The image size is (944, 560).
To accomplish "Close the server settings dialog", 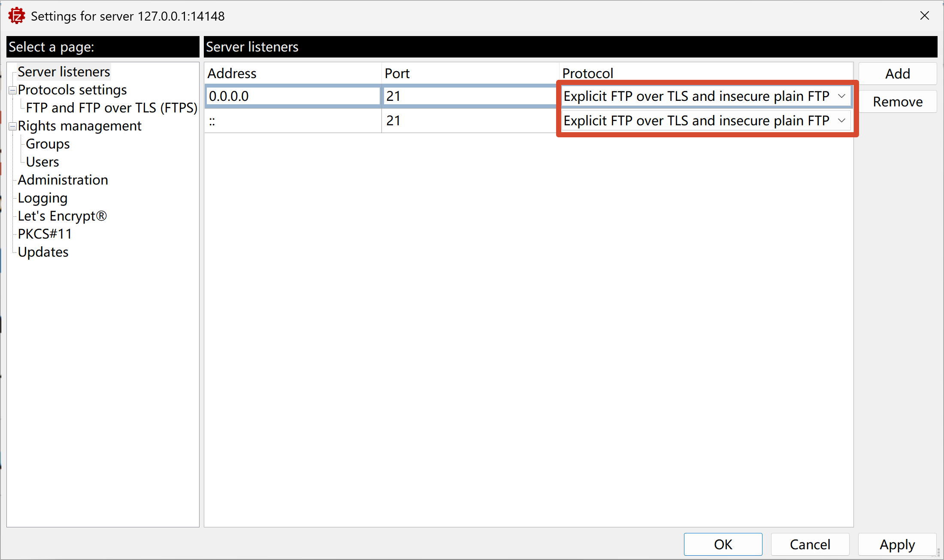I will point(924,16).
